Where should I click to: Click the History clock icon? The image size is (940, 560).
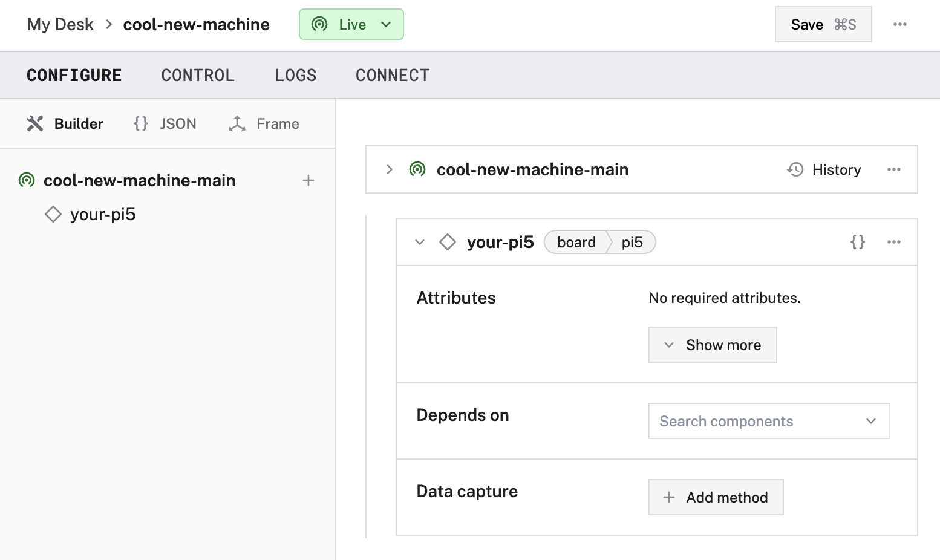tap(795, 169)
